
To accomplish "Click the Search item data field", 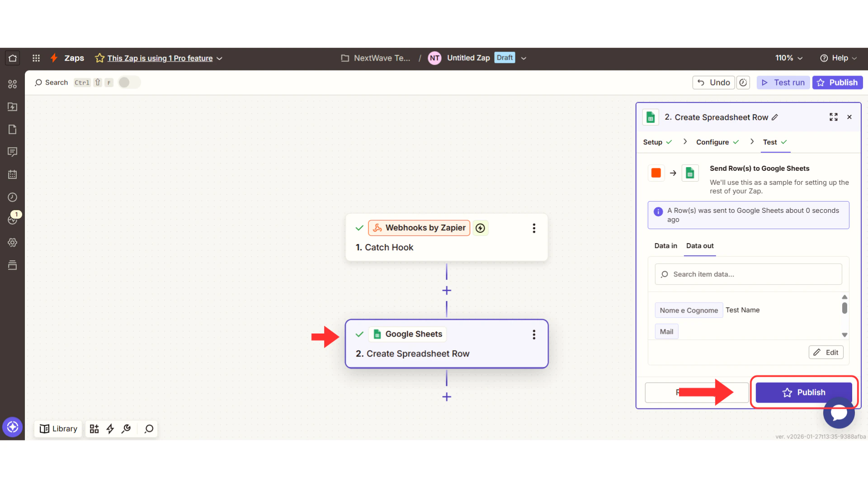I will click(748, 274).
